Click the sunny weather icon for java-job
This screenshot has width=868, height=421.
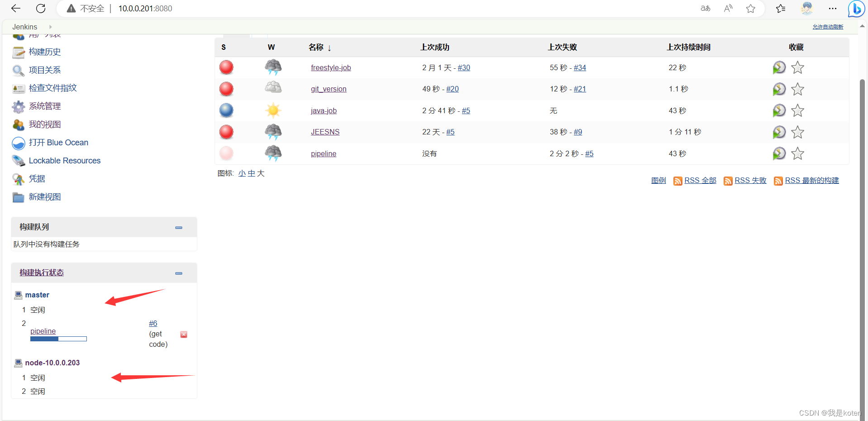coord(273,110)
